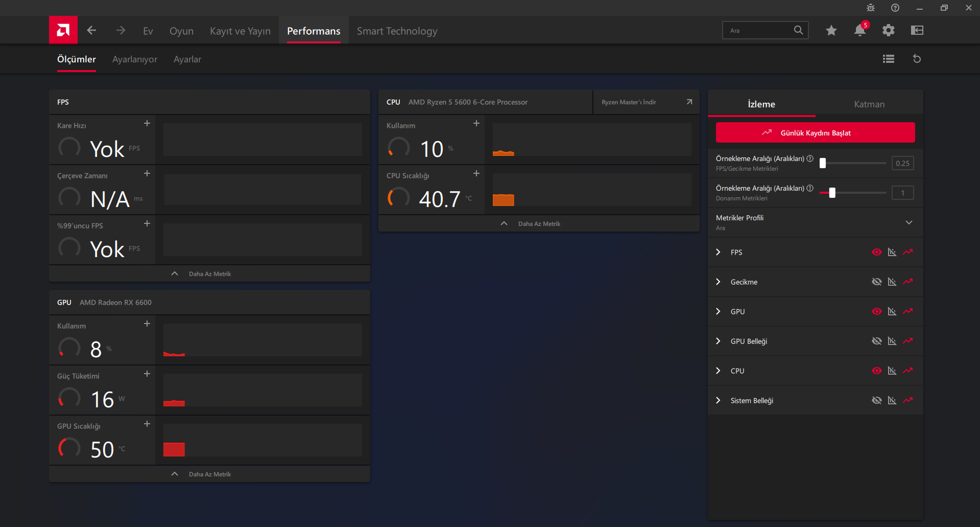Hide FPS metrics with eye icon
The height and width of the screenshot is (527, 980).
pyautogui.click(x=877, y=252)
